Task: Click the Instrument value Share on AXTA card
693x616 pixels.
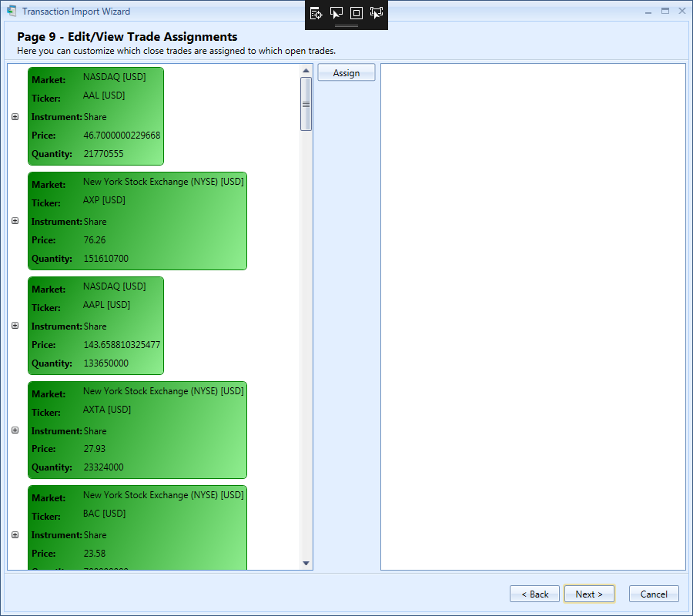Action: (95, 431)
